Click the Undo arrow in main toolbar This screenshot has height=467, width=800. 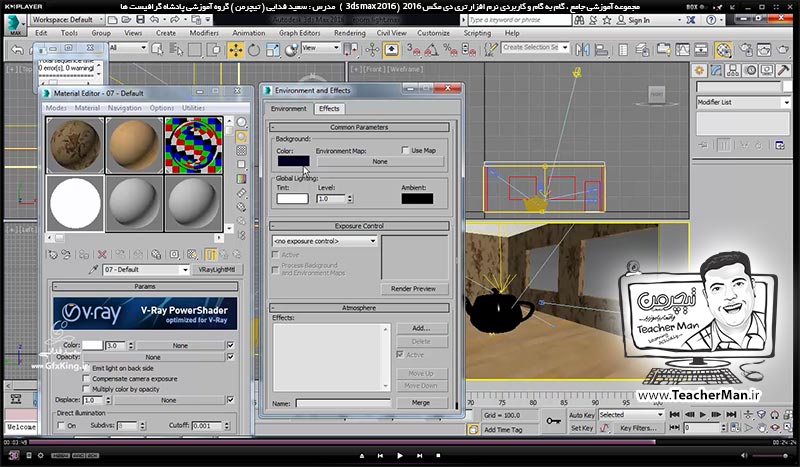coord(17,50)
